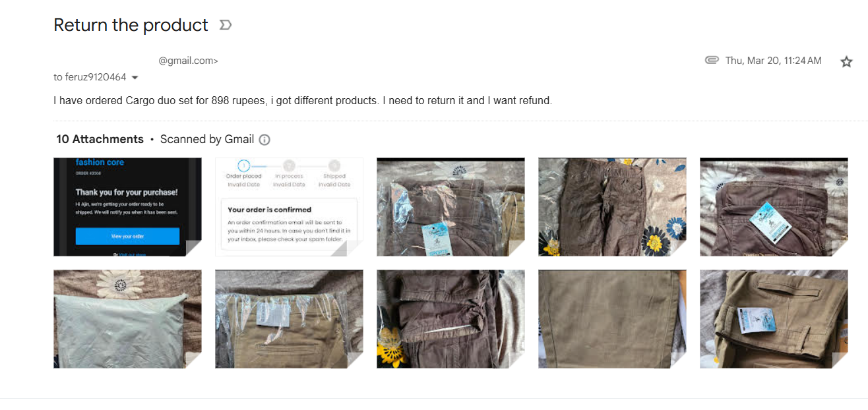Screen dimensions: 868x410
Task: Click the Thu, Mar 20, 11:24 AM timestamp
Action: coord(773,61)
